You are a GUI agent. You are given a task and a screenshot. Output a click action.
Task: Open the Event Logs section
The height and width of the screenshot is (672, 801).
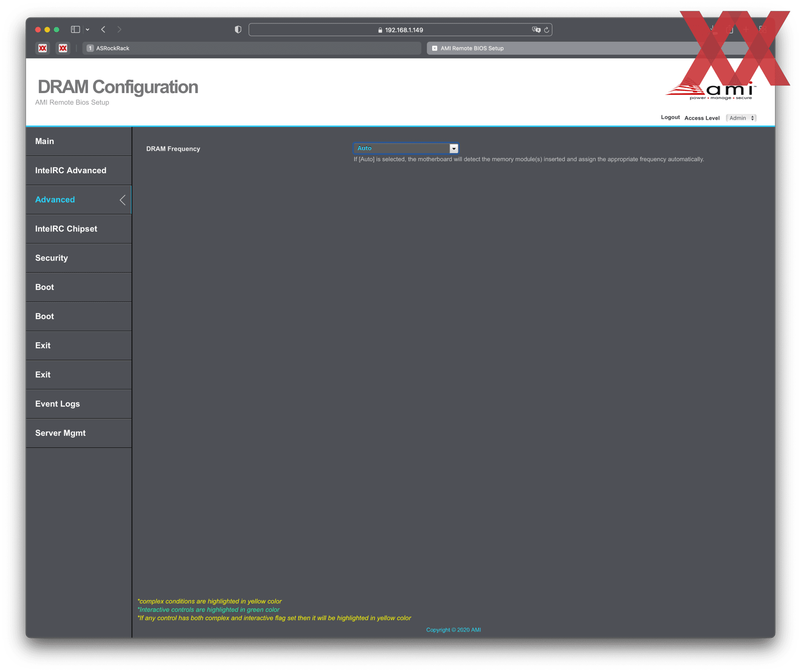[79, 404]
